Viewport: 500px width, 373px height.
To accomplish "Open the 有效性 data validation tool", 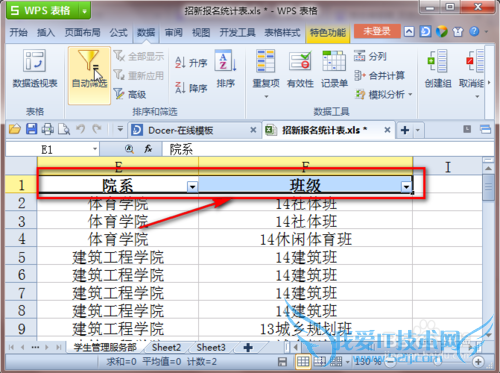I will 300,69.
